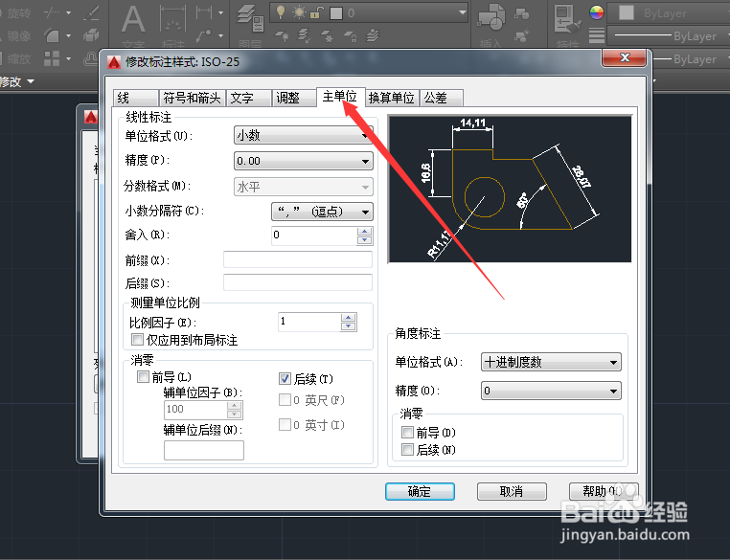Click the layer freeze tool icon
The height and width of the screenshot is (560, 730).
pyautogui.click(x=328, y=35)
